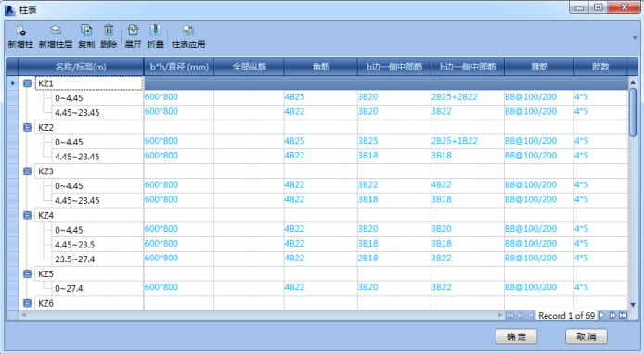Click the 全部纵筋 column header
Screen dimensions: 644x354
pyautogui.click(x=249, y=67)
